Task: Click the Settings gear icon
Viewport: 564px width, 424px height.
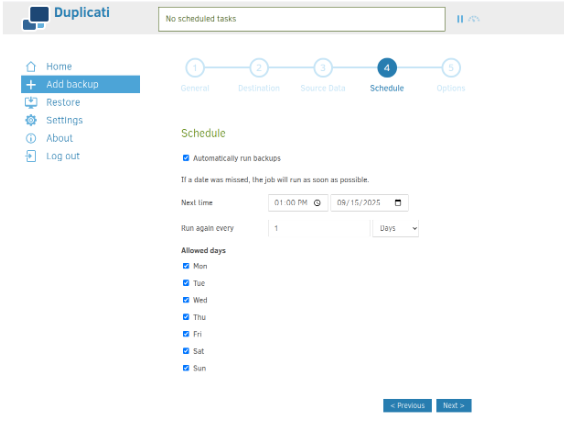Action: [x=31, y=120]
